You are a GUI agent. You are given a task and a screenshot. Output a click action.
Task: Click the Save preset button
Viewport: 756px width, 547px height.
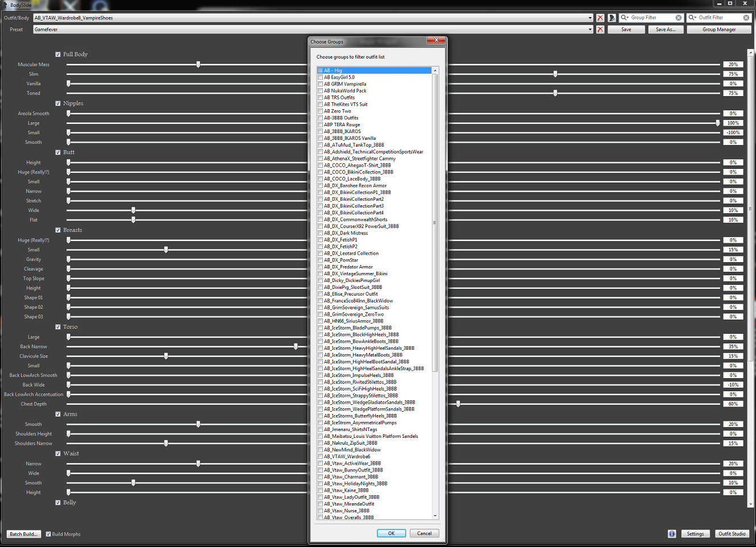[x=626, y=30]
